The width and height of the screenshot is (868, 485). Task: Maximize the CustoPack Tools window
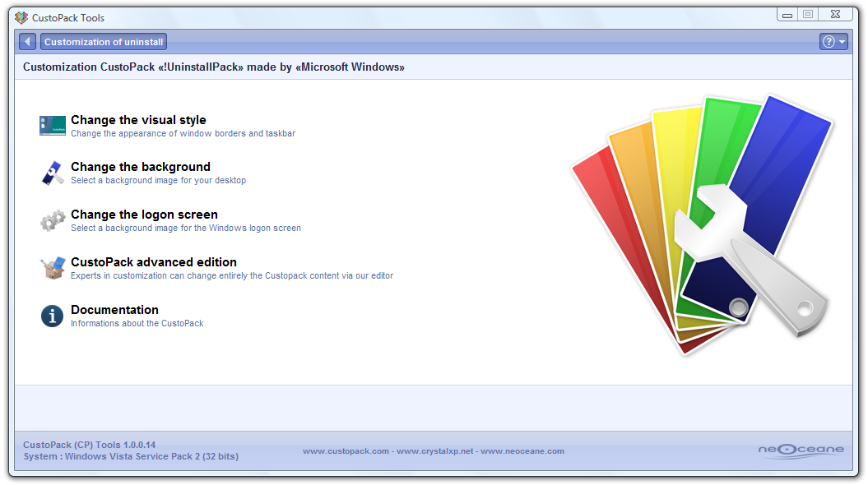[808, 15]
